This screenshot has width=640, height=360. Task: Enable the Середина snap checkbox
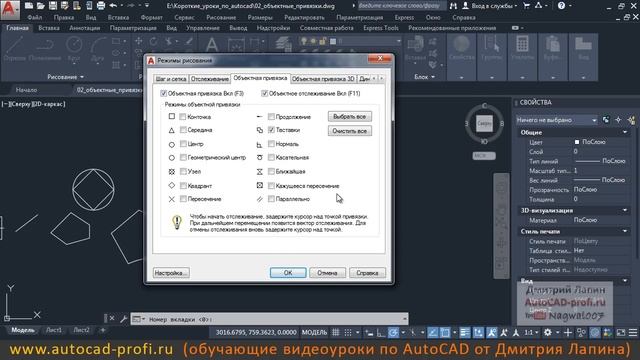point(183,130)
